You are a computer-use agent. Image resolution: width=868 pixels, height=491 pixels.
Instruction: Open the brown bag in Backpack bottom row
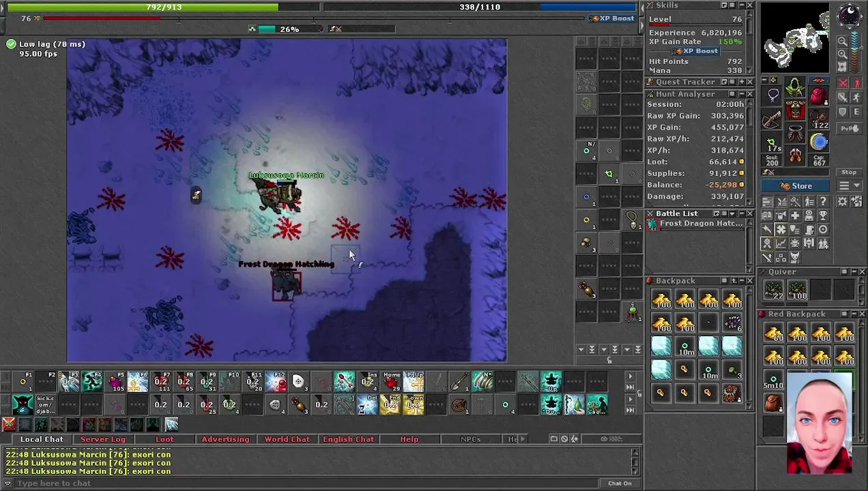[732, 393]
